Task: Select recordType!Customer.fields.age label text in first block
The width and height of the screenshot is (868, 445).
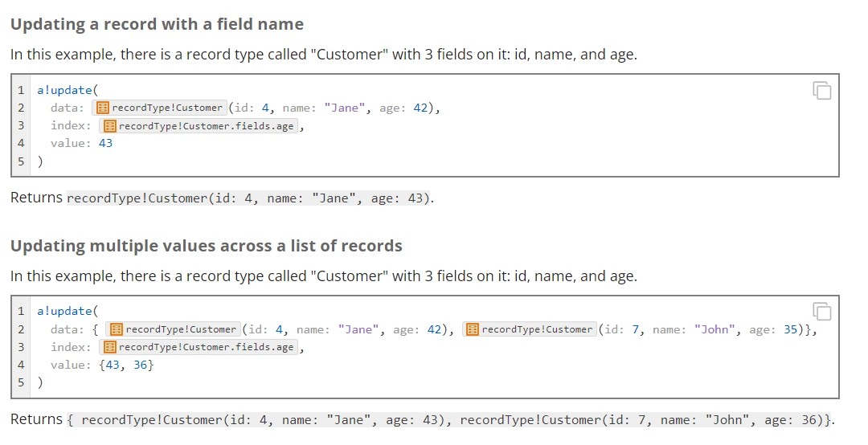Action: pyautogui.click(x=206, y=126)
